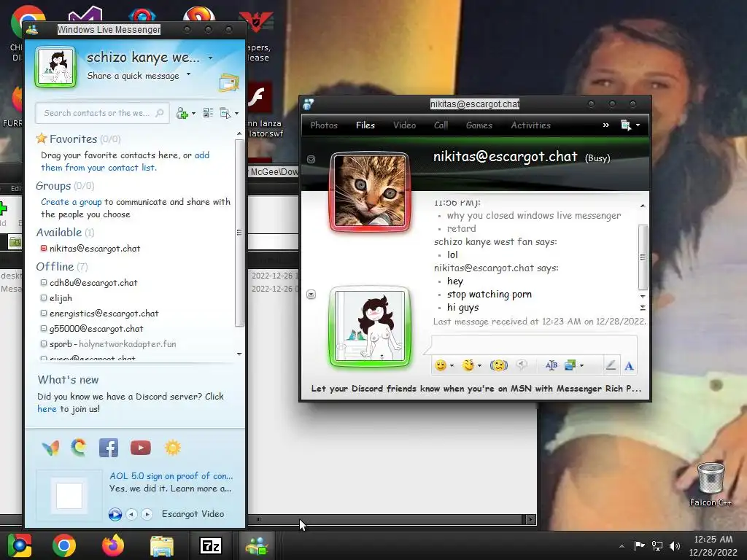Image resolution: width=747 pixels, height=560 pixels.
Task: Open the email inbox icon in Messenger
Action: coord(228,83)
